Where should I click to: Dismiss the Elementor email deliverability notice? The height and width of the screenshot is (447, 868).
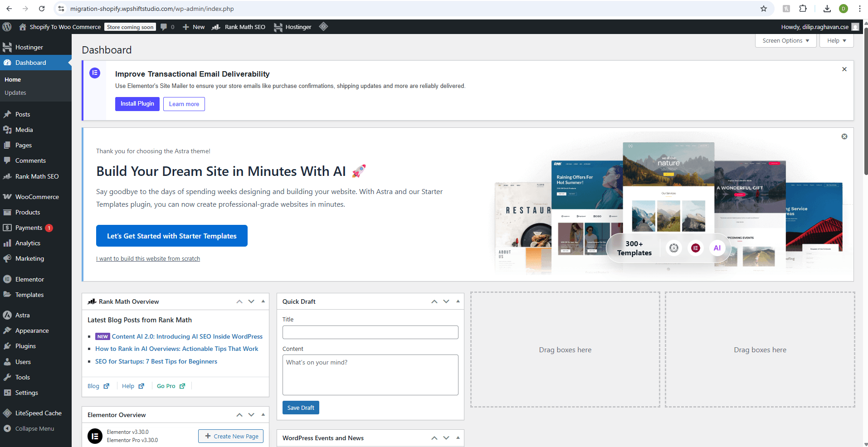[844, 69]
